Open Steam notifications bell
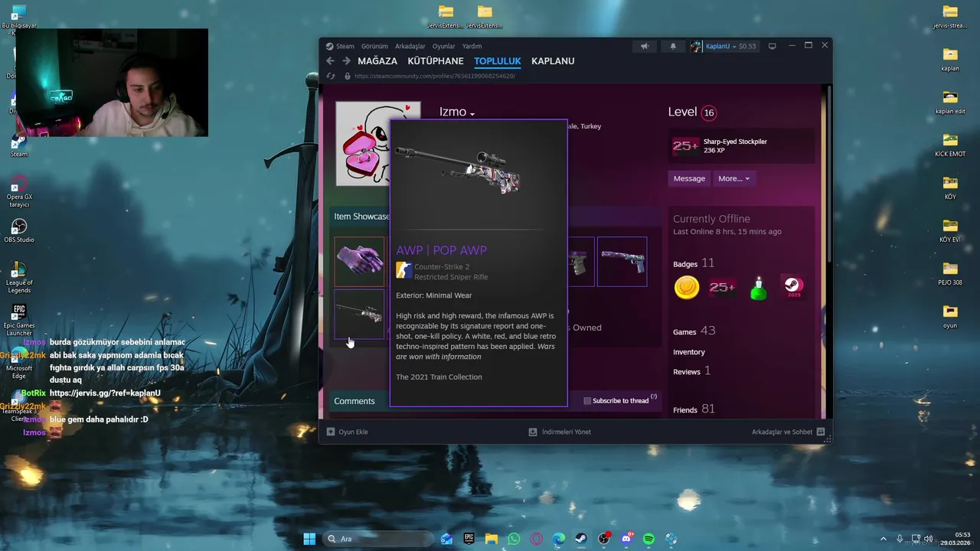This screenshot has width=980, height=551. click(x=673, y=46)
